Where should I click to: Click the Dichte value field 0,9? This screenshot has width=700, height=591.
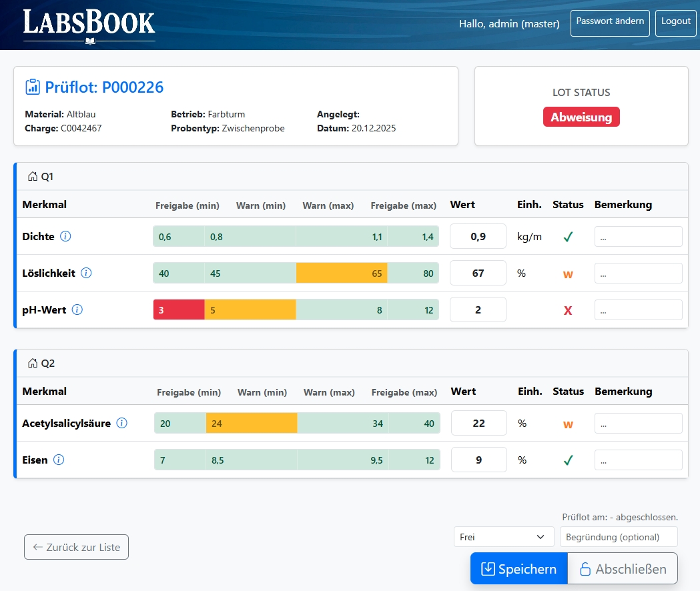click(x=478, y=236)
